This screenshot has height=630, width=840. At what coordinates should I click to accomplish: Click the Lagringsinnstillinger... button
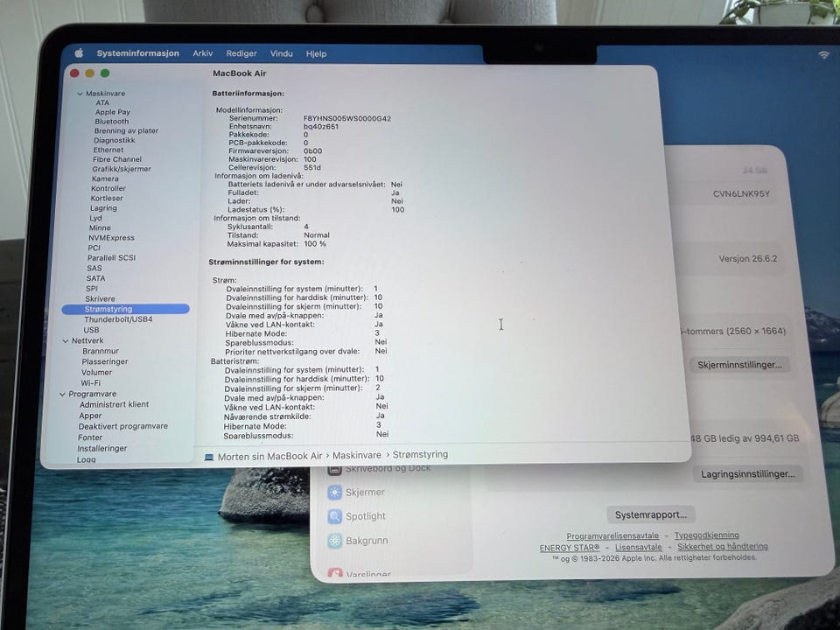click(748, 474)
